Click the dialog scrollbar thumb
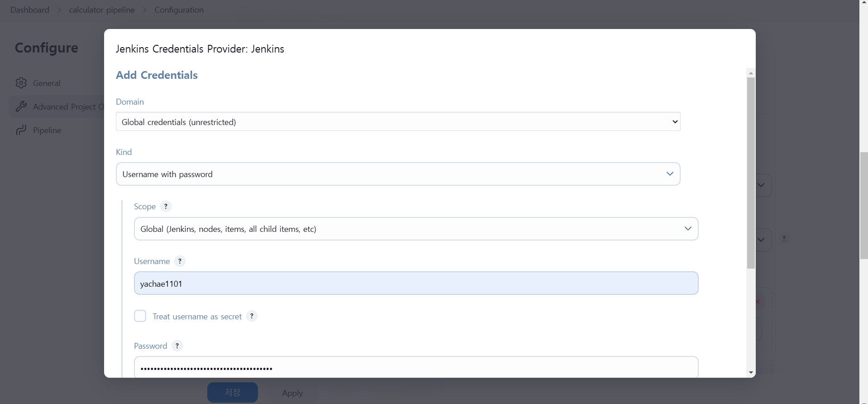Image resolution: width=868 pixels, height=404 pixels. coord(751,173)
